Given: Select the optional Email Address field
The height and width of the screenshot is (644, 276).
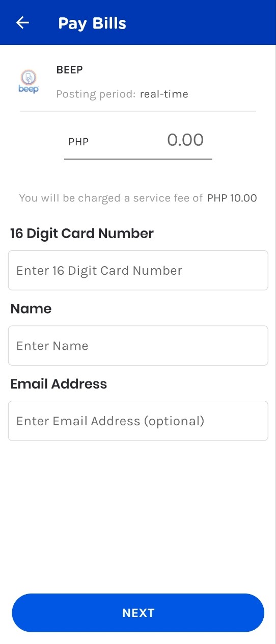Looking at the screenshot, I should (x=138, y=421).
